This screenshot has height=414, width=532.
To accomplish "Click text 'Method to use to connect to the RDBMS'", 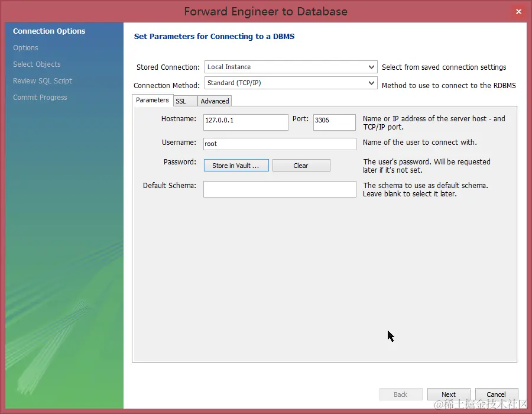I will [449, 86].
